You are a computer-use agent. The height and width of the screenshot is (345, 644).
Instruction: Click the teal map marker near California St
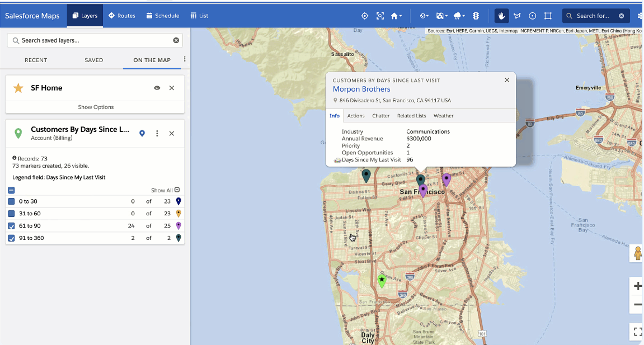(x=366, y=176)
